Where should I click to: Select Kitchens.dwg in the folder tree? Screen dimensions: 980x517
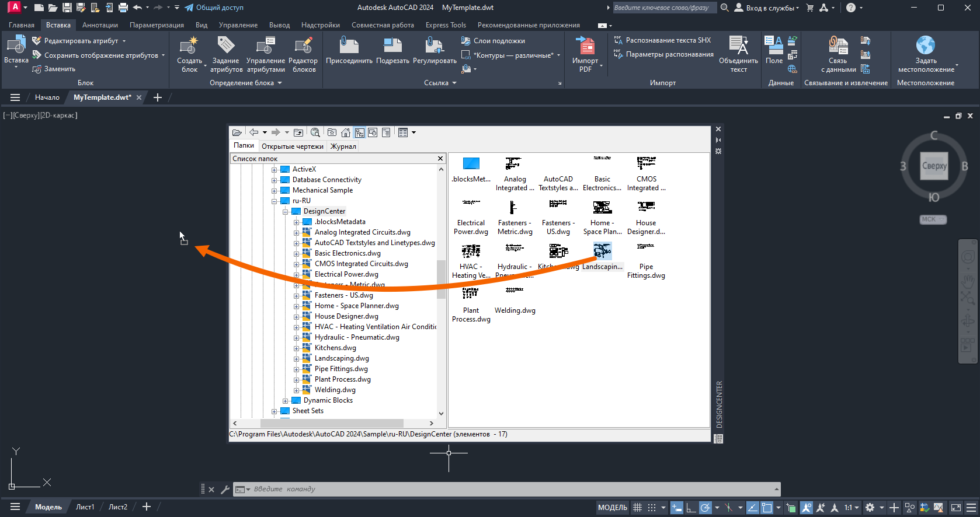[335, 348]
